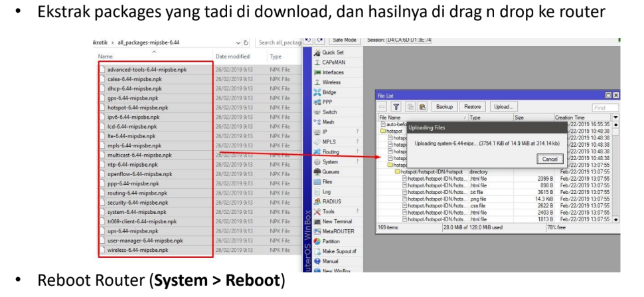Select wireless-6.44-mipsbe.npk file
This screenshot has height=297, width=644.
point(137,250)
